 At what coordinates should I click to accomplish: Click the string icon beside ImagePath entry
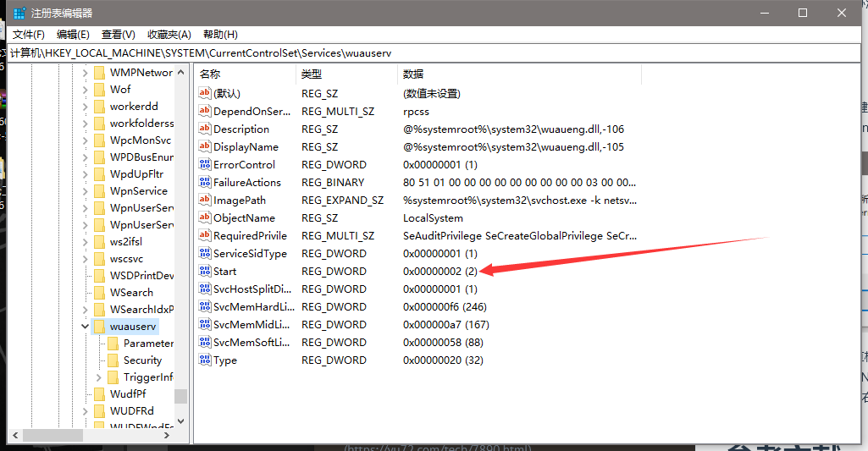pos(204,201)
